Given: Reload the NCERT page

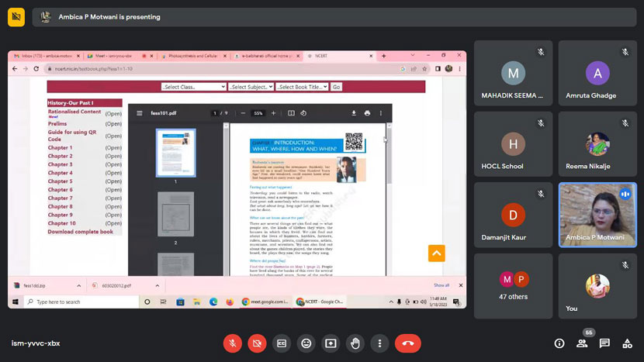Looking at the screenshot, I should 36,69.
